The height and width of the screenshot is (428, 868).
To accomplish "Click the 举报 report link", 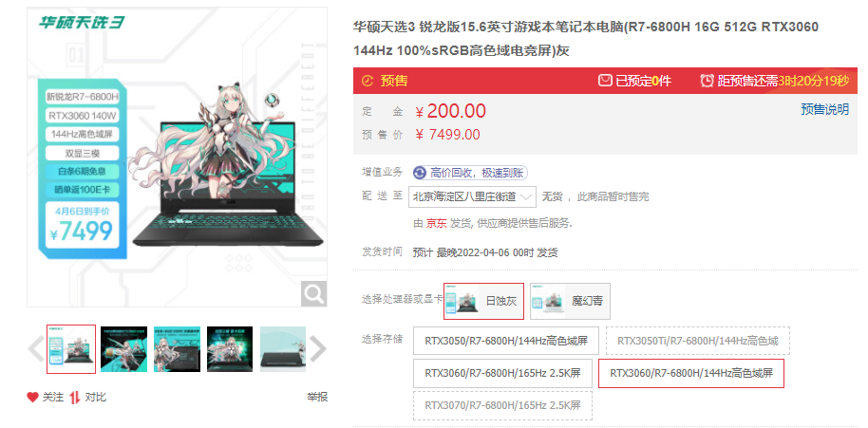I will (317, 397).
